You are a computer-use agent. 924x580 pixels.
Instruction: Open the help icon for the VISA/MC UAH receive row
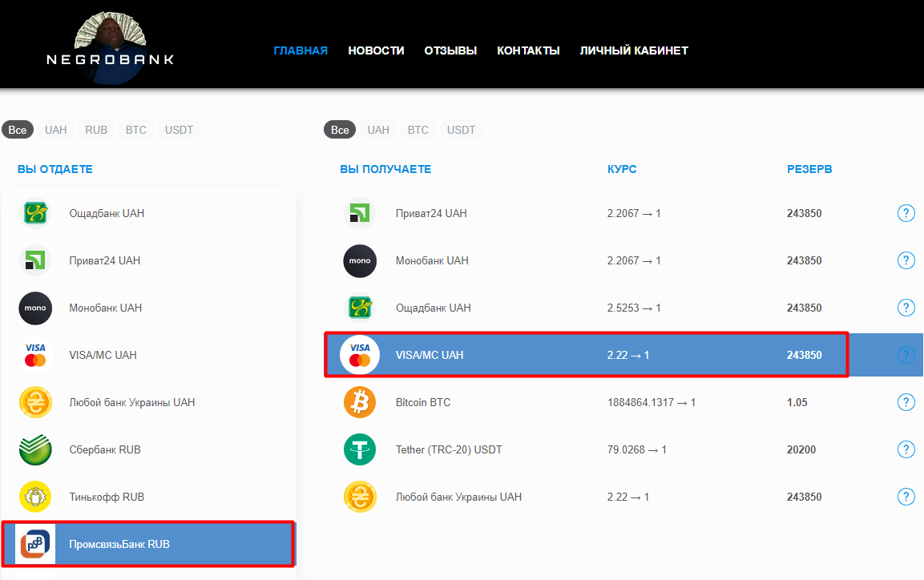tap(906, 355)
